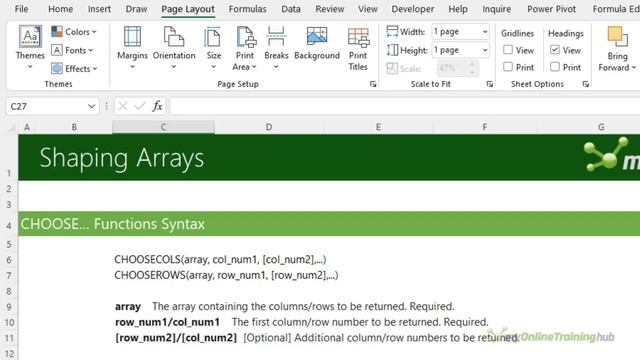Image resolution: width=640 pixels, height=360 pixels.
Task: Enable Gridlines Print checkbox
Action: [508, 67]
